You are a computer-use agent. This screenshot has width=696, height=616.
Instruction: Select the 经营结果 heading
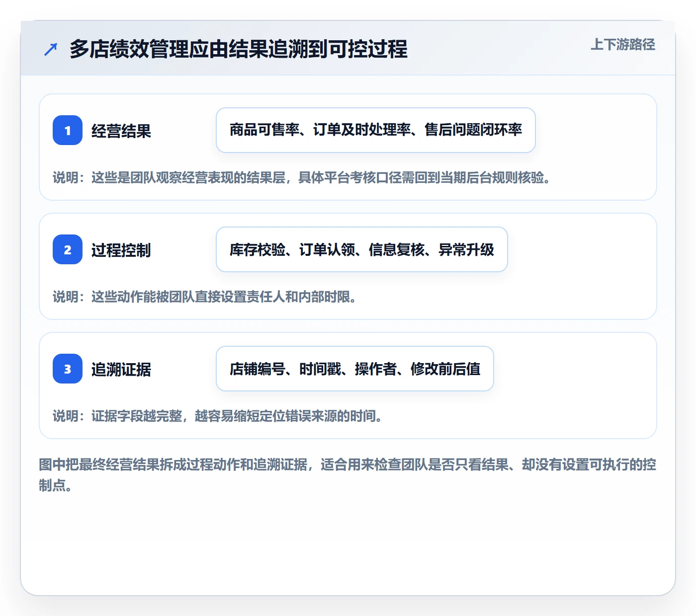pos(121,131)
